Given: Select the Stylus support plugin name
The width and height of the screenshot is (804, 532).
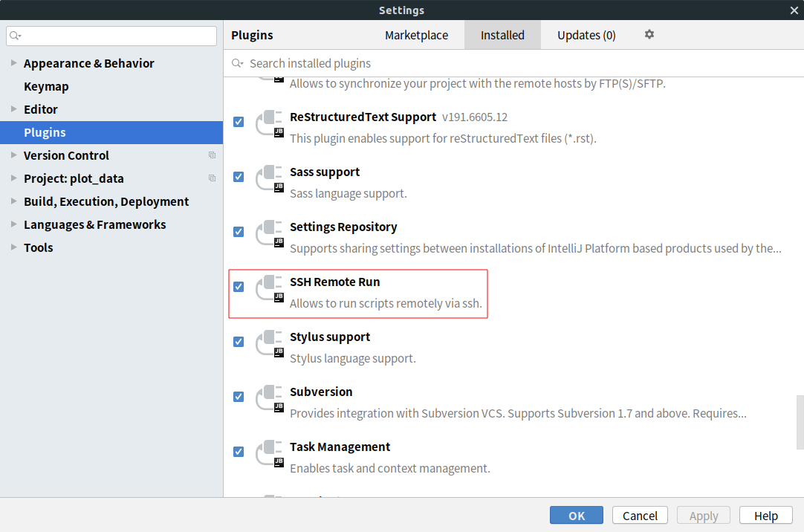Looking at the screenshot, I should point(330,337).
